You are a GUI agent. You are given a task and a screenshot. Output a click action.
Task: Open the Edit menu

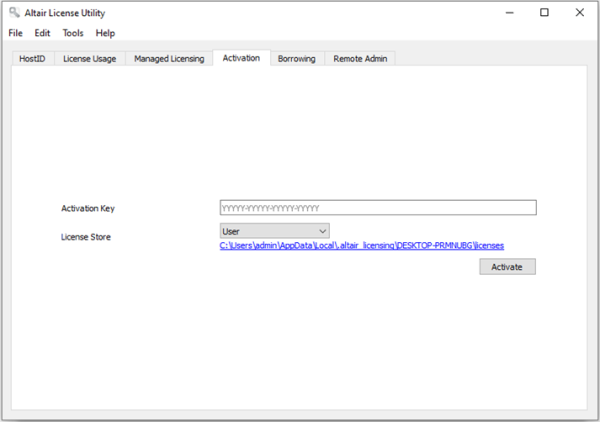[x=42, y=33]
